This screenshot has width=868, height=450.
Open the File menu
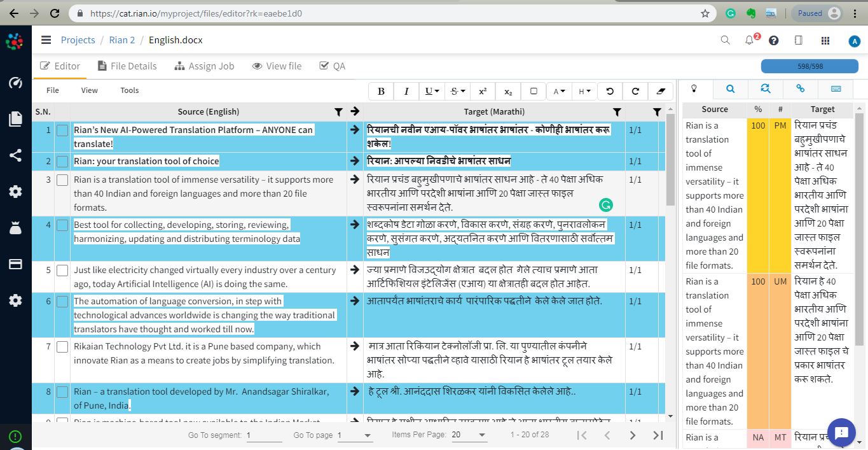point(53,90)
